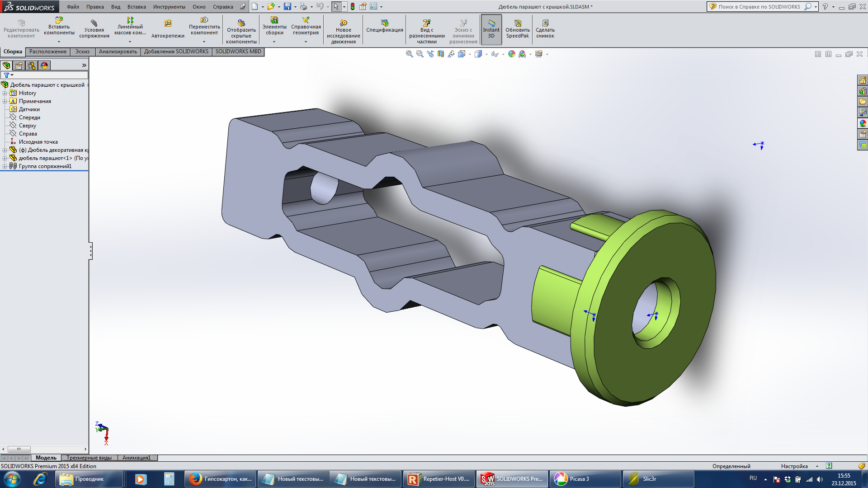868x488 pixels.
Task: Open the Инструменты menu
Action: coord(169,7)
